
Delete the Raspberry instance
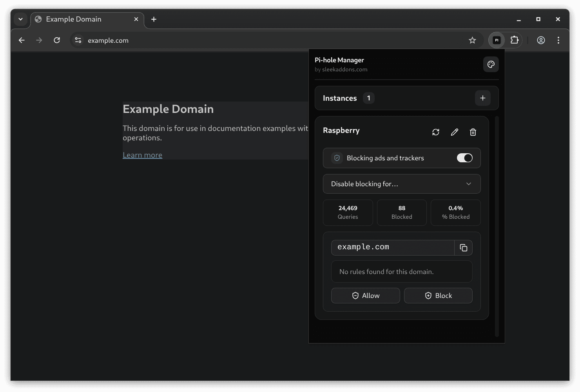tap(473, 132)
